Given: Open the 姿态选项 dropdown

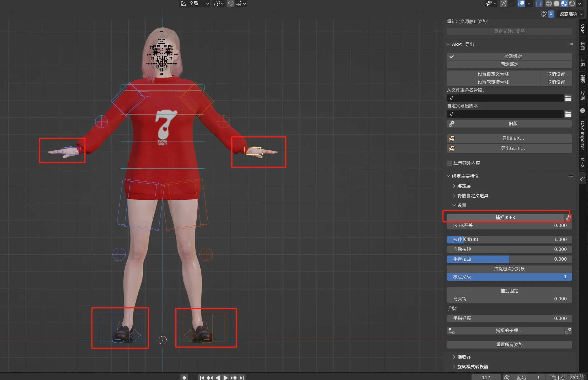Looking at the screenshot, I should (570, 14).
